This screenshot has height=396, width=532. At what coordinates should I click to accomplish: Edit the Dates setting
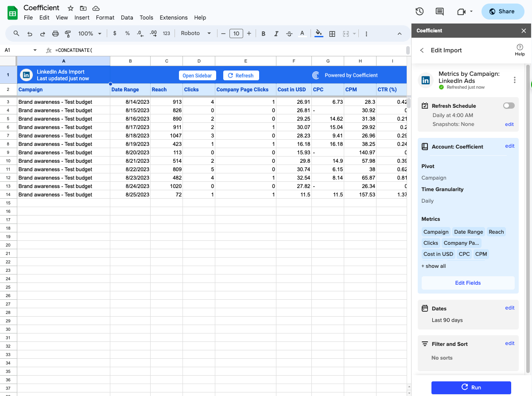510,308
